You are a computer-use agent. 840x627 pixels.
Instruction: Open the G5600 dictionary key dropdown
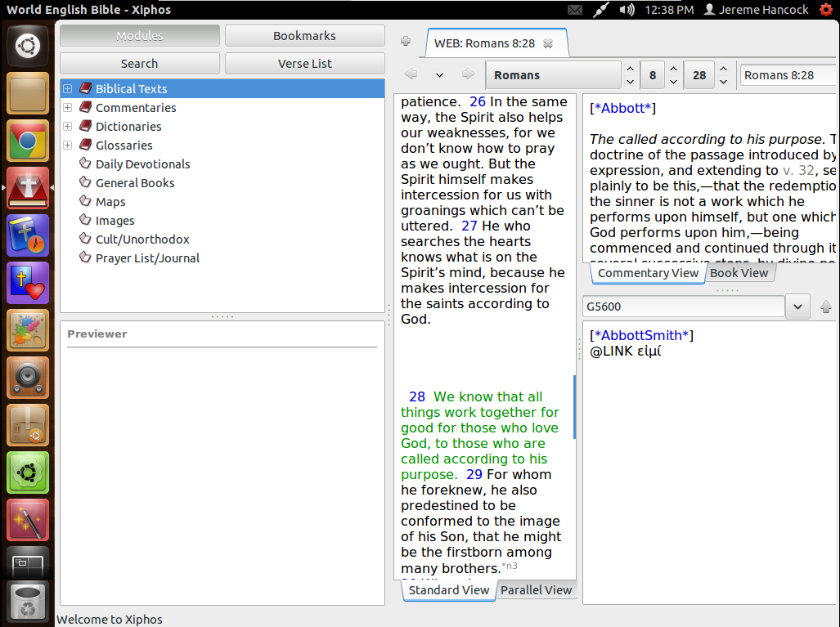point(797,307)
